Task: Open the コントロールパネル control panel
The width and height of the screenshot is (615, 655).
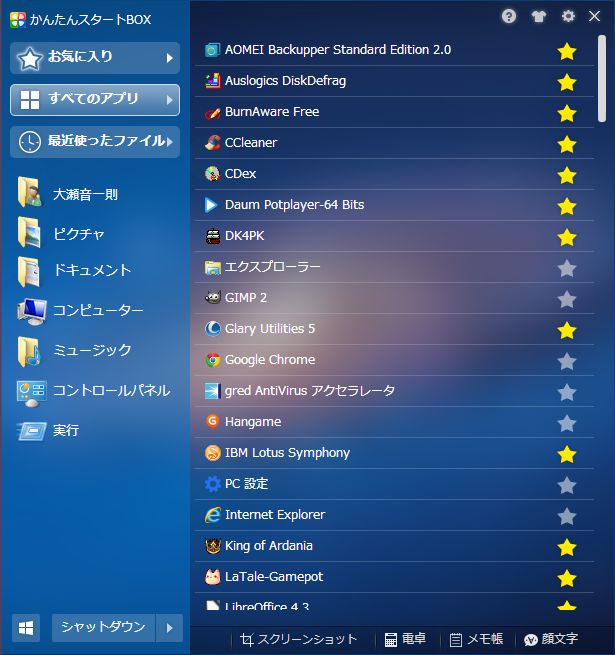Action: (x=94, y=391)
